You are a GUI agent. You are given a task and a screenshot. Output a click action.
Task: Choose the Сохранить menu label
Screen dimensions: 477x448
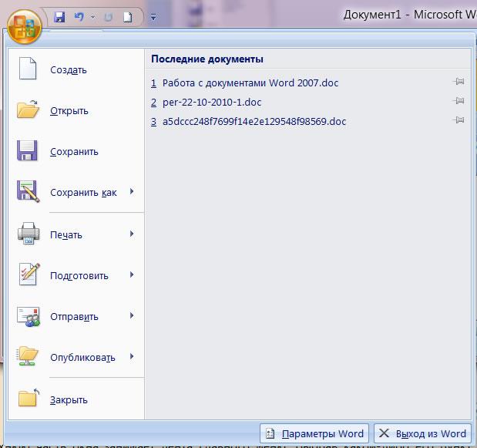(74, 152)
